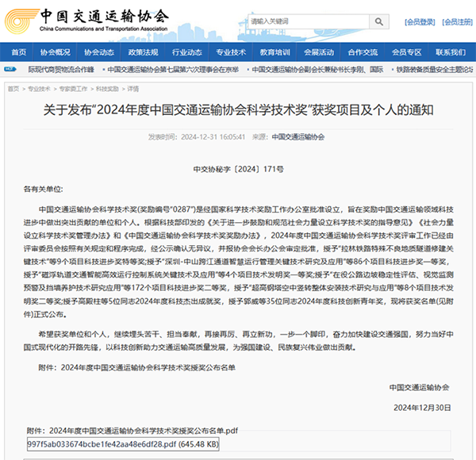
Task: Click the breadcrumb home icon
Action: click(13, 90)
